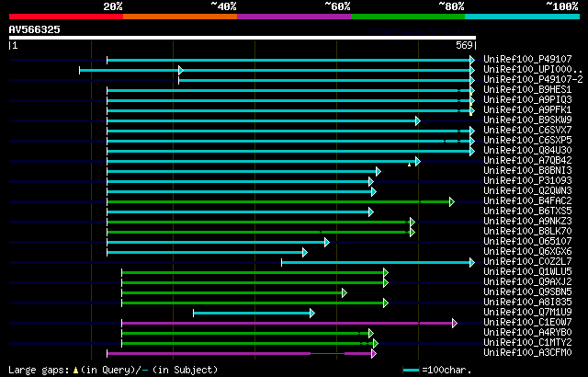The height and width of the screenshot is (377, 588).
Task: Open hit UniRef100_C0Z2L7
Action: click(x=527, y=262)
